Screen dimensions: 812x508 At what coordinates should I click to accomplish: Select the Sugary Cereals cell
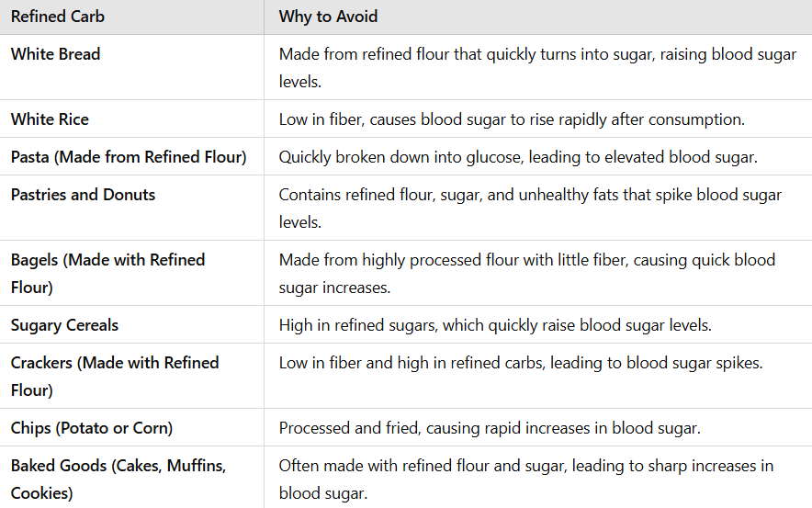pyautogui.click(x=131, y=324)
